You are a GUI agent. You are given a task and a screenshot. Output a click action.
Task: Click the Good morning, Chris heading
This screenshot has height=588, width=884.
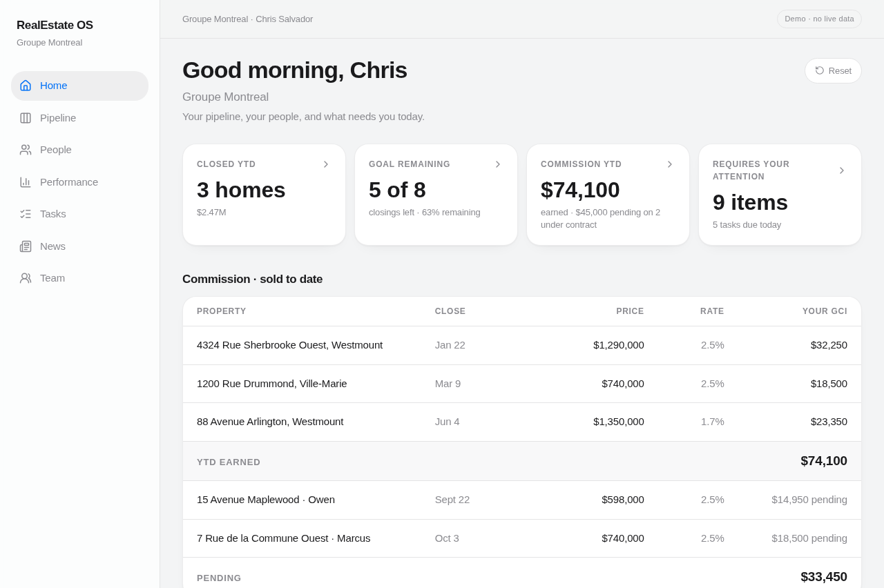tap(295, 70)
